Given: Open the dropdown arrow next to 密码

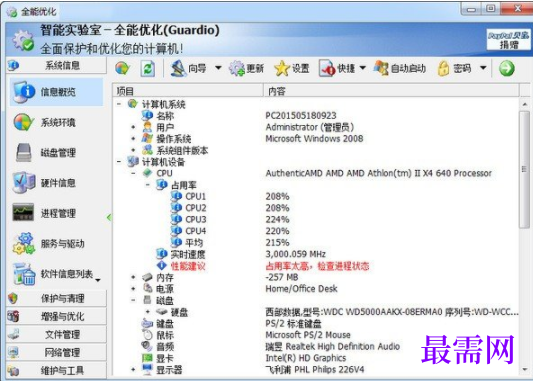Looking at the screenshot, I should pyautogui.click(x=483, y=68).
